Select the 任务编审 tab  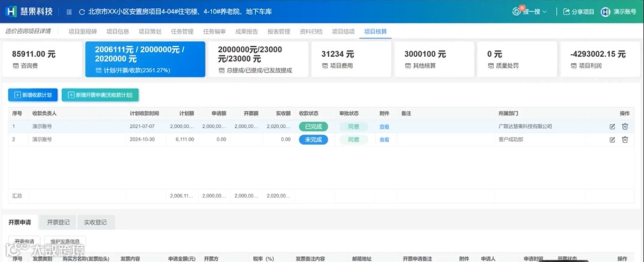pos(214,31)
